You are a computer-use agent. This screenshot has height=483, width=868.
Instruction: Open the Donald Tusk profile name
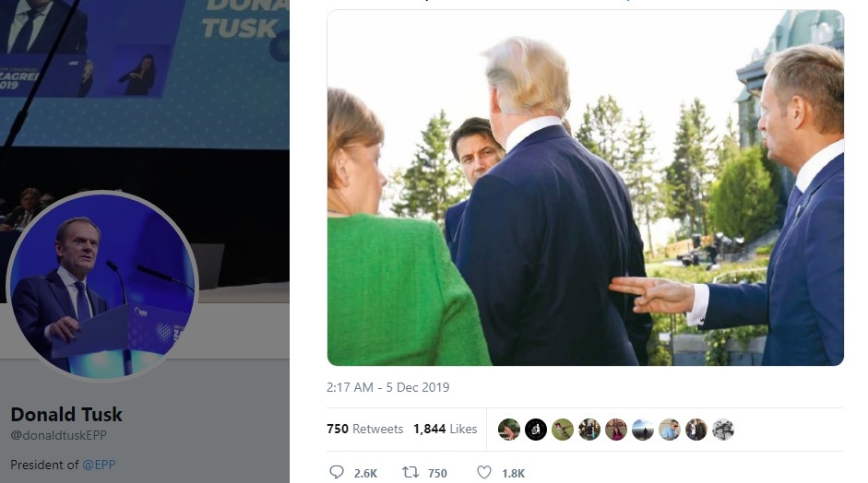coord(66,415)
